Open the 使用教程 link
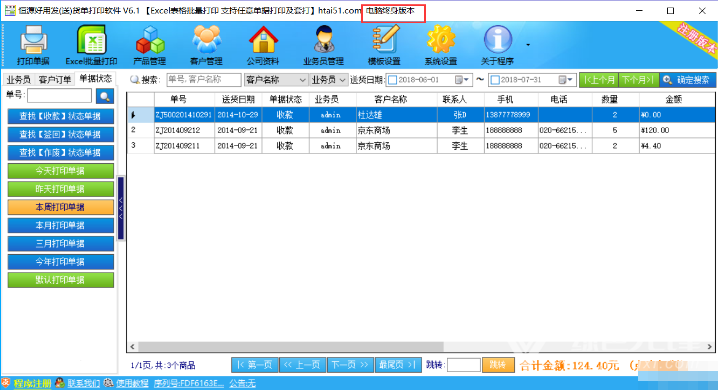The image size is (718, 390). (x=132, y=383)
